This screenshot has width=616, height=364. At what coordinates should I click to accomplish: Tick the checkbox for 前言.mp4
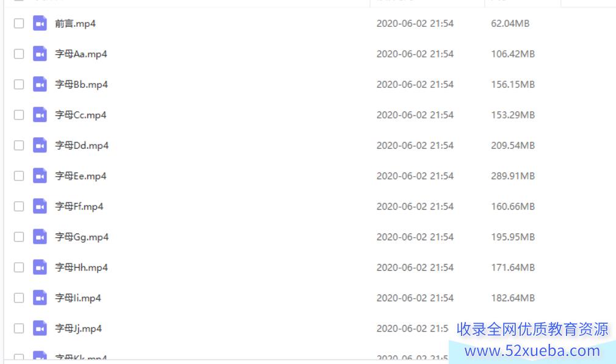click(19, 23)
